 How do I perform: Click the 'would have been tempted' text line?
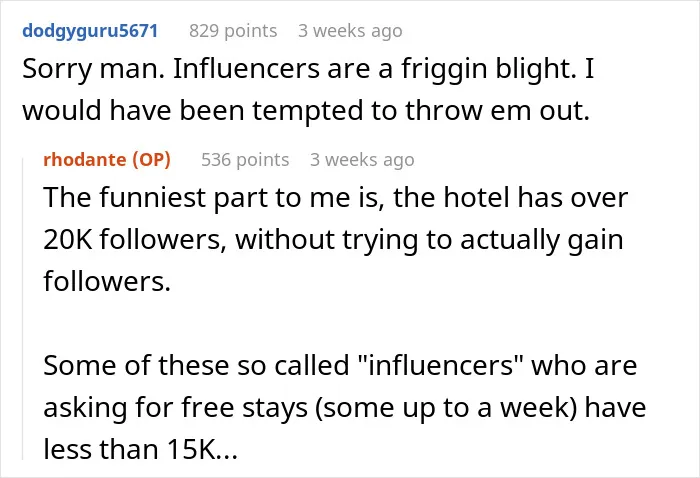point(306,111)
